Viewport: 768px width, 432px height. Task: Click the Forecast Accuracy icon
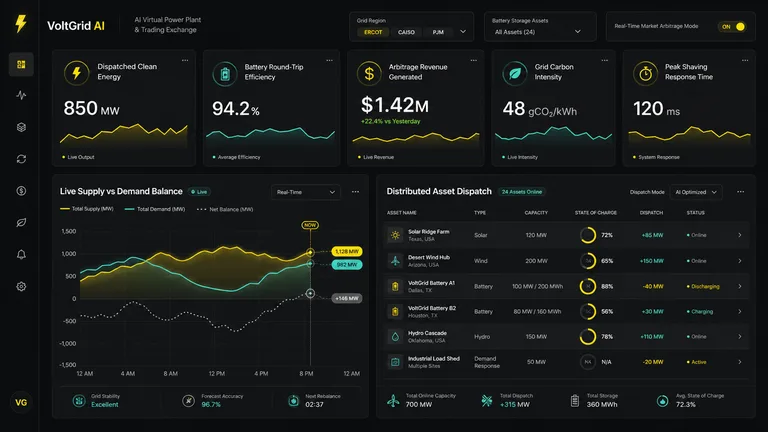click(189, 401)
